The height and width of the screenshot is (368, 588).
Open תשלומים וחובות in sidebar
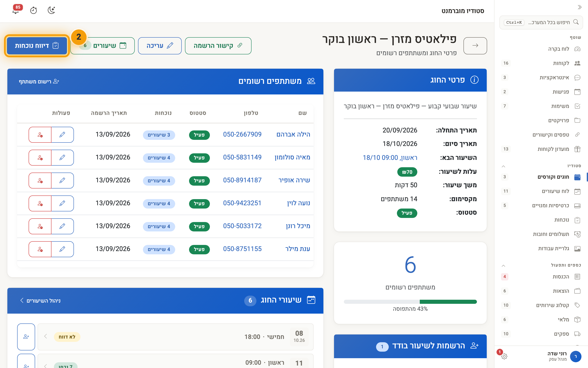[541, 234]
